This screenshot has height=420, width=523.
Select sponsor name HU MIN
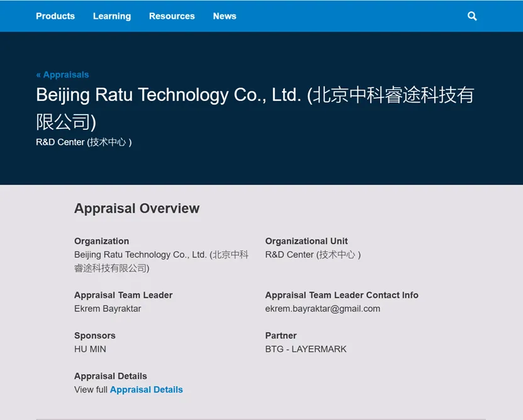90,349
